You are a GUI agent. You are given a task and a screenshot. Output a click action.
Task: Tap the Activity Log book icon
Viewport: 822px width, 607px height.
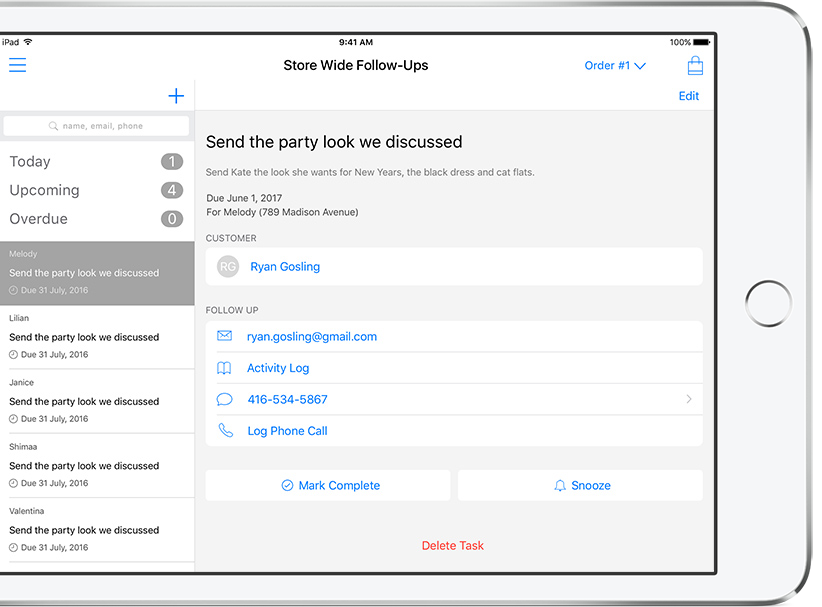click(224, 368)
